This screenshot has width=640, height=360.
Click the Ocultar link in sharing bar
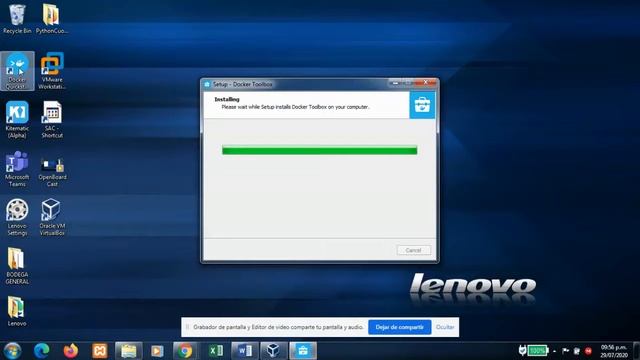445,327
